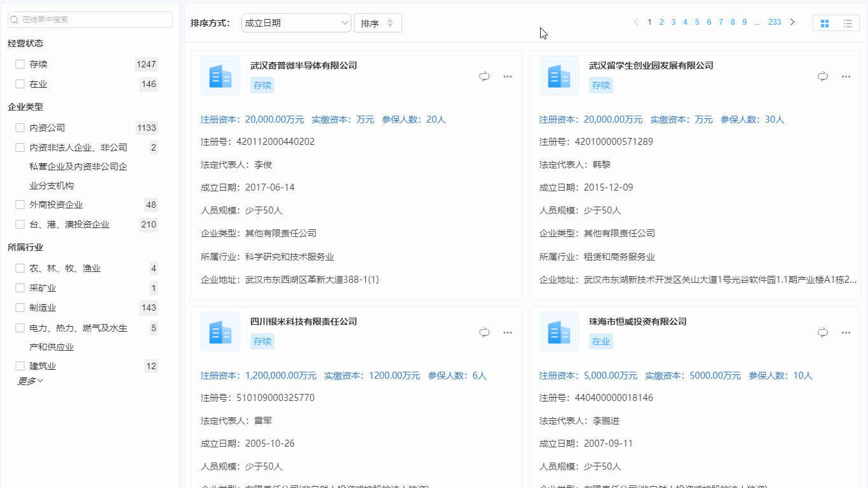This screenshot has height=488, width=868.
Task: Check the 存续 status filter
Action: (20, 64)
